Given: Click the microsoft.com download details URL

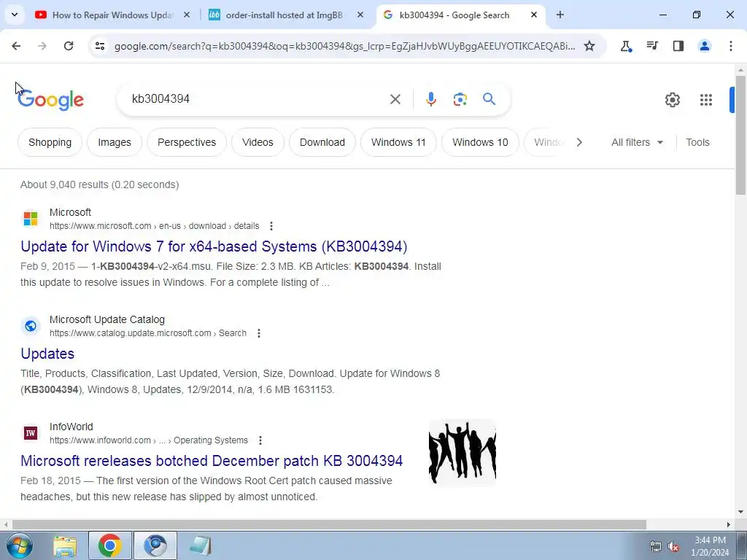Looking at the screenshot, I should coord(155,226).
